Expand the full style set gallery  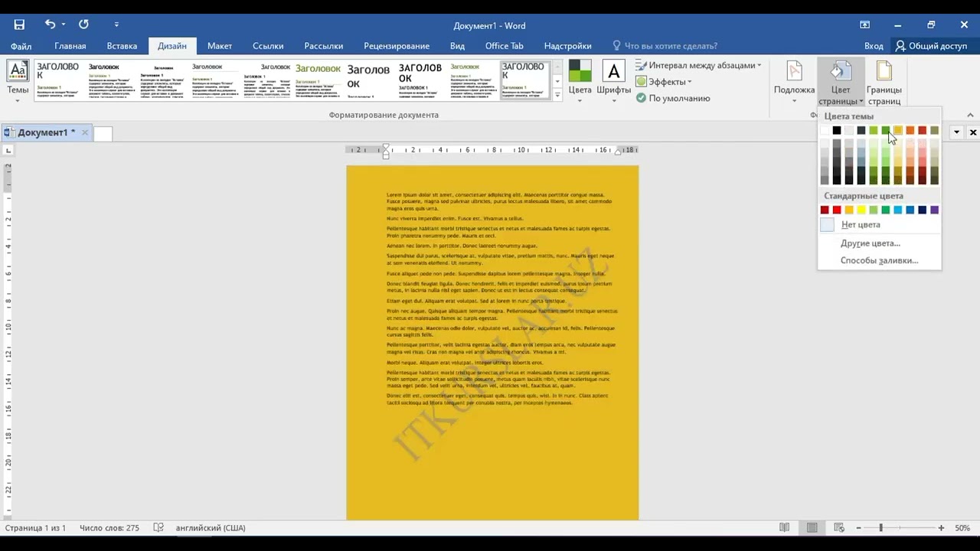(x=557, y=95)
